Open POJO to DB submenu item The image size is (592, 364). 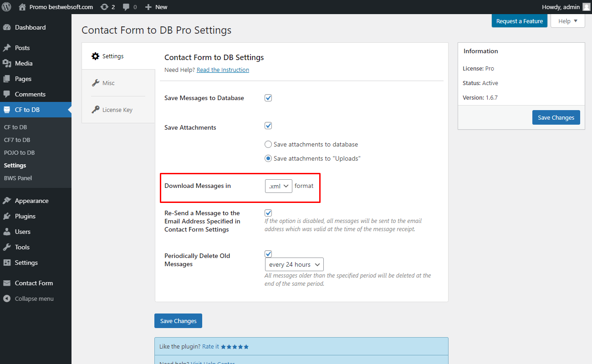(20, 152)
